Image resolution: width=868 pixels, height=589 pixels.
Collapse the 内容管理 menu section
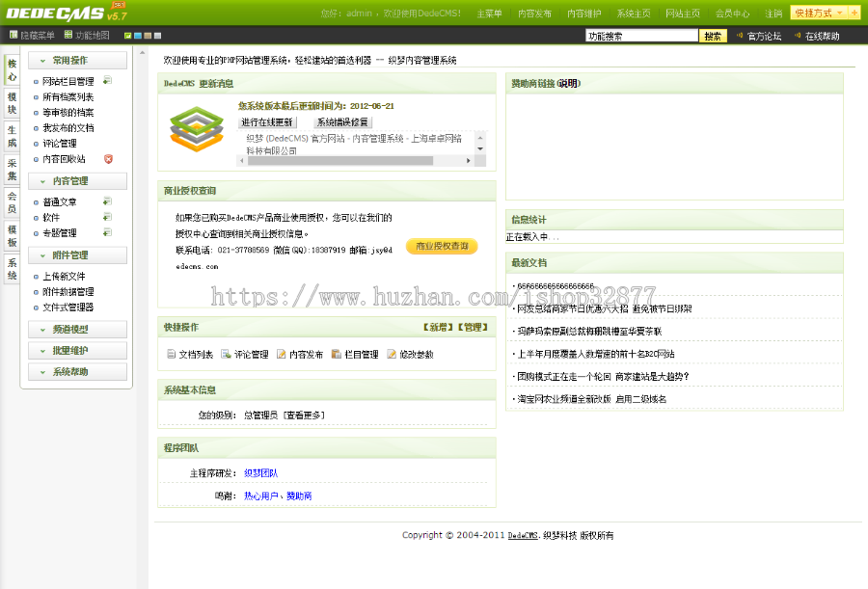[x=77, y=181]
